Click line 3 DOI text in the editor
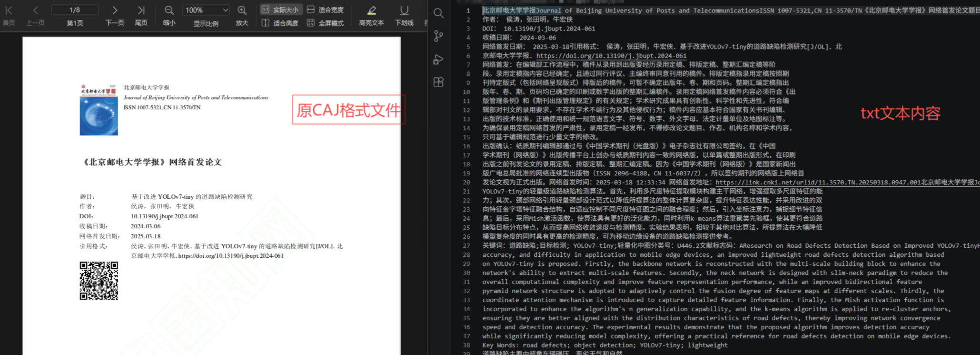Image resolution: width=980 pixels, height=355 pixels. [x=539, y=29]
